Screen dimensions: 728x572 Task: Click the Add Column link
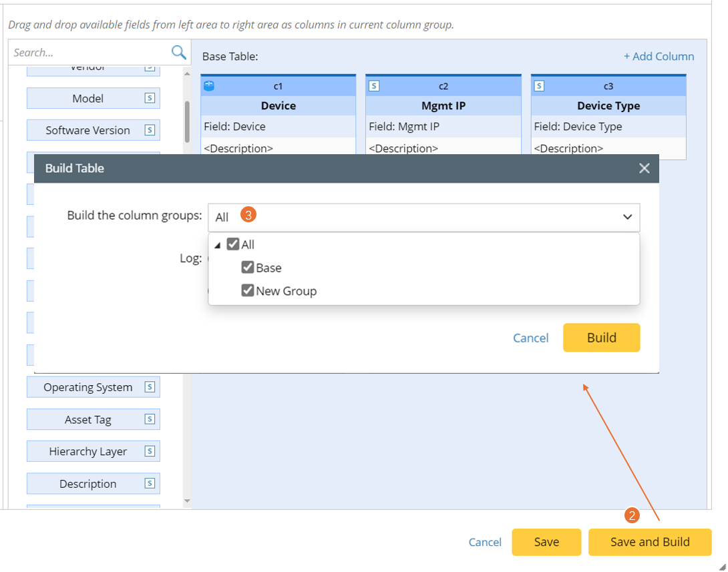tap(659, 57)
